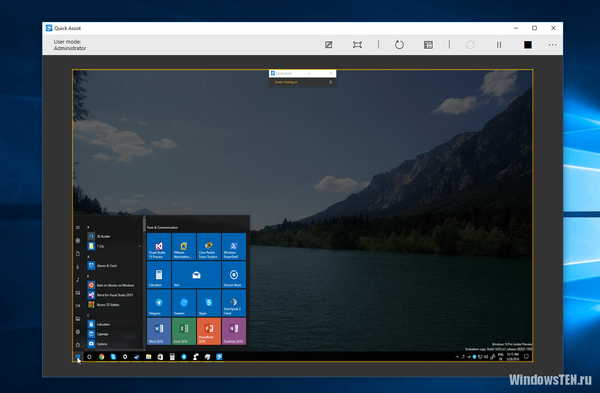Open the Telegram icon on the remote taskbar
Image resolution: width=600 pixels, height=393 pixels.
[184, 357]
